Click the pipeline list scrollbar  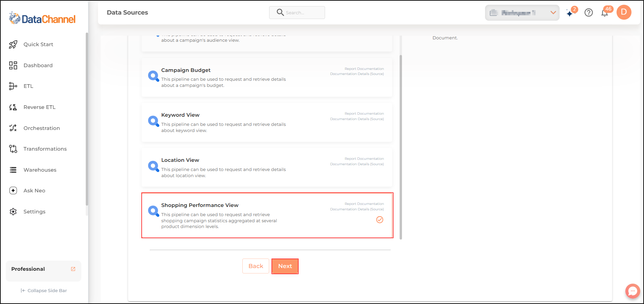[x=401, y=147]
